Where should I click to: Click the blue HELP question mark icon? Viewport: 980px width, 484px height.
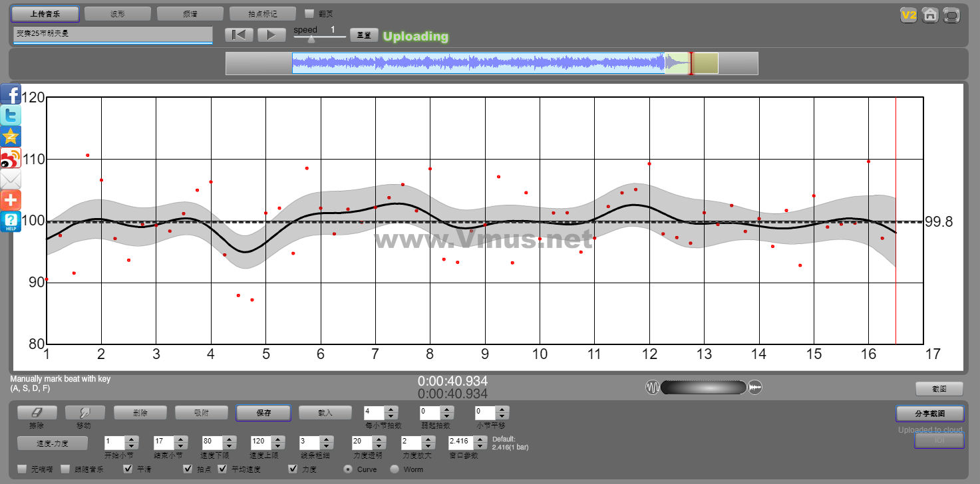(x=11, y=221)
